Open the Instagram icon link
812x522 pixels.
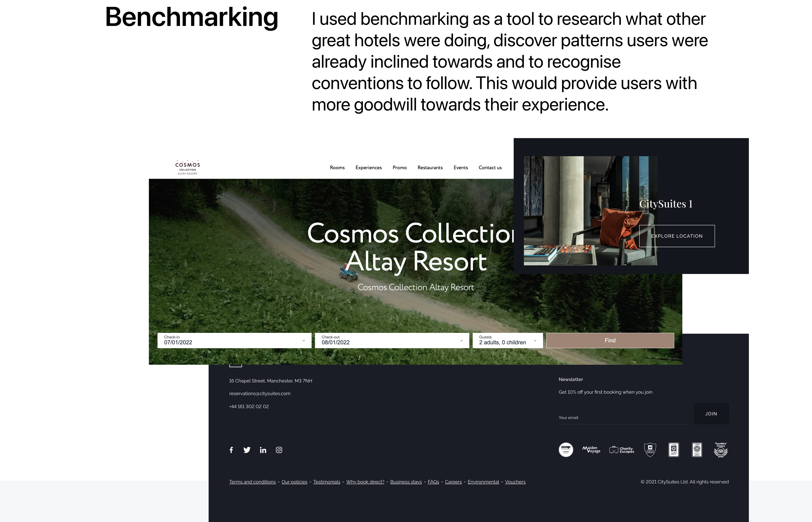pos(279,450)
